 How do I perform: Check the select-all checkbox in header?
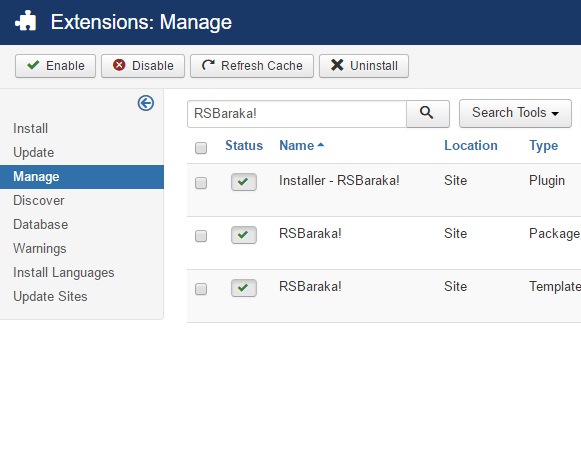[201, 148]
